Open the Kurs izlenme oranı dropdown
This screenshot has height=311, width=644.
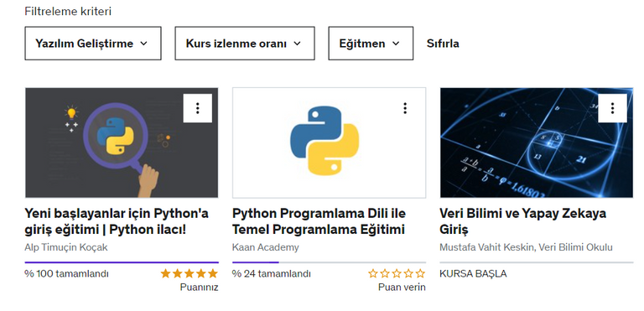[x=245, y=44]
